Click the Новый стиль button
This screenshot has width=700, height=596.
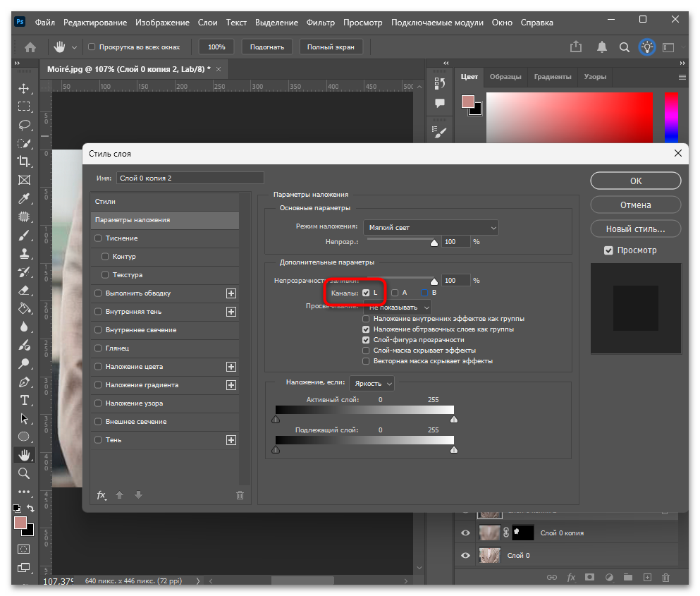636,229
